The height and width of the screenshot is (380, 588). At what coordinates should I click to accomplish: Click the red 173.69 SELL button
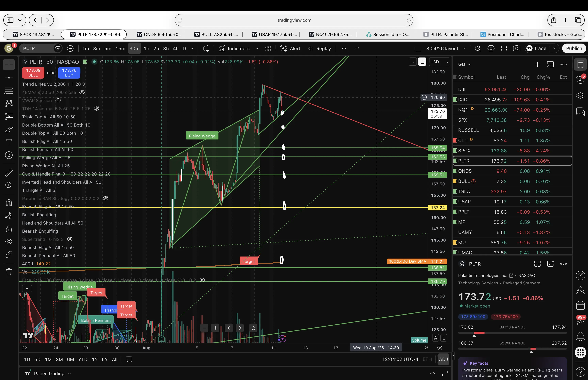coord(33,73)
